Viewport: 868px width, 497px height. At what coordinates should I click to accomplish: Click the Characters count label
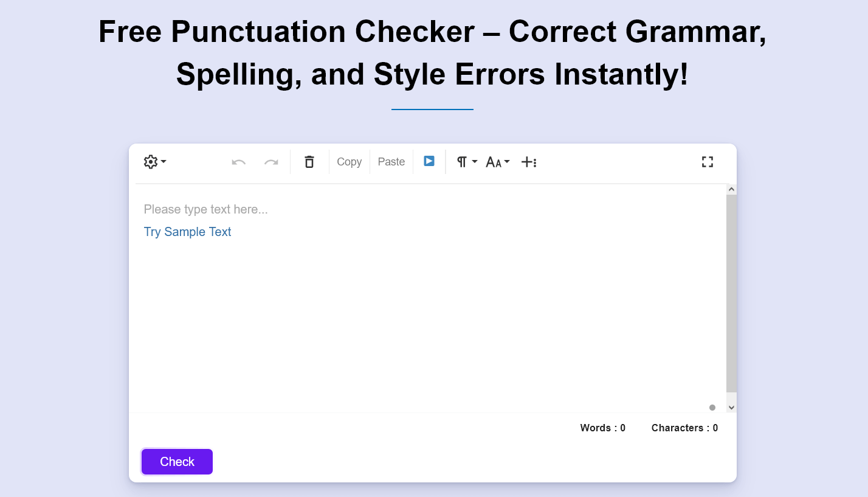click(684, 428)
